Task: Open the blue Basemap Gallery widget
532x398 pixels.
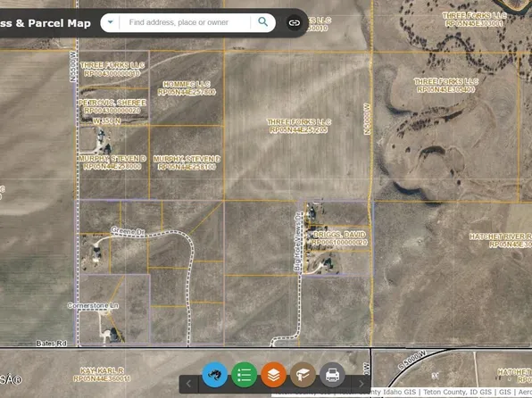Action: [x=214, y=375]
